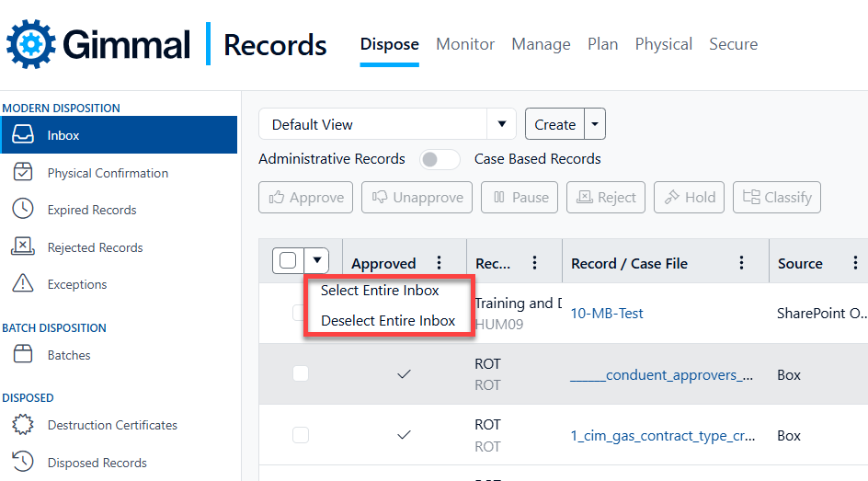Open the Create button dropdown arrow
The height and width of the screenshot is (481, 868).
(x=595, y=124)
